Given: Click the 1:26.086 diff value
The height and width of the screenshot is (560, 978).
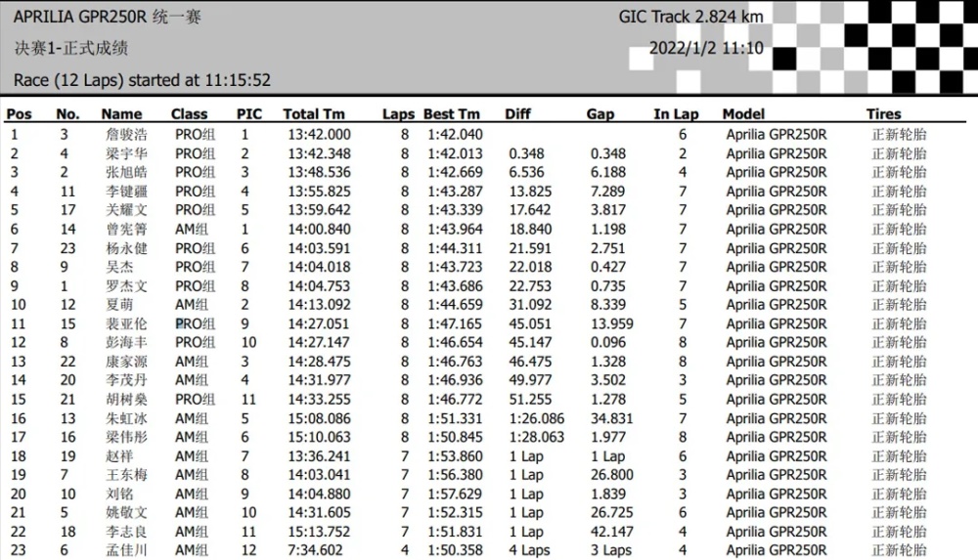Looking at the screenshot, I should click(x=536, y=418).
